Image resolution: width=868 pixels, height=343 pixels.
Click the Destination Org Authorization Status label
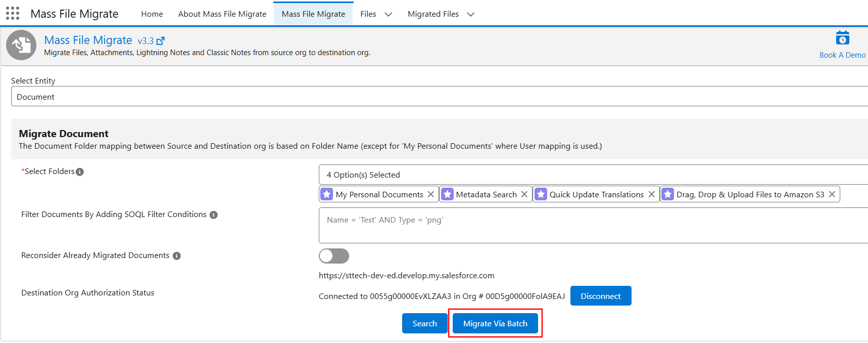tap(87, 293)
